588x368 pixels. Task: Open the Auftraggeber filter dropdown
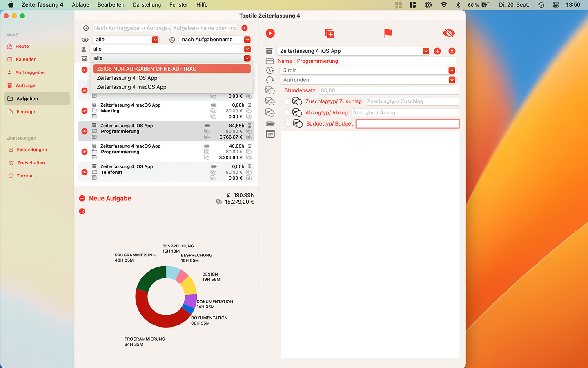pyautogui.click(x=170, y=49)
